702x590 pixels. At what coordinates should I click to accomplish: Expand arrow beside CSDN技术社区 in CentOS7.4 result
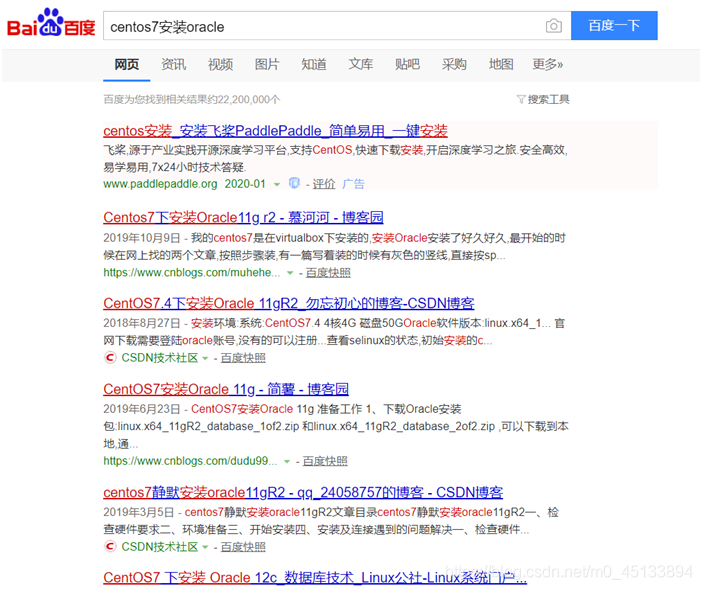coord(205,358)
